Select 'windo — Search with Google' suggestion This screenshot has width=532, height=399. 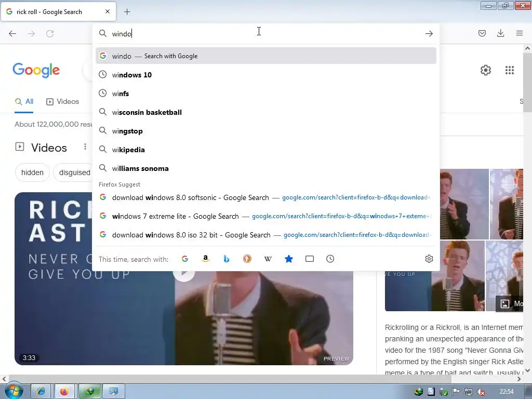pos(266,56)
